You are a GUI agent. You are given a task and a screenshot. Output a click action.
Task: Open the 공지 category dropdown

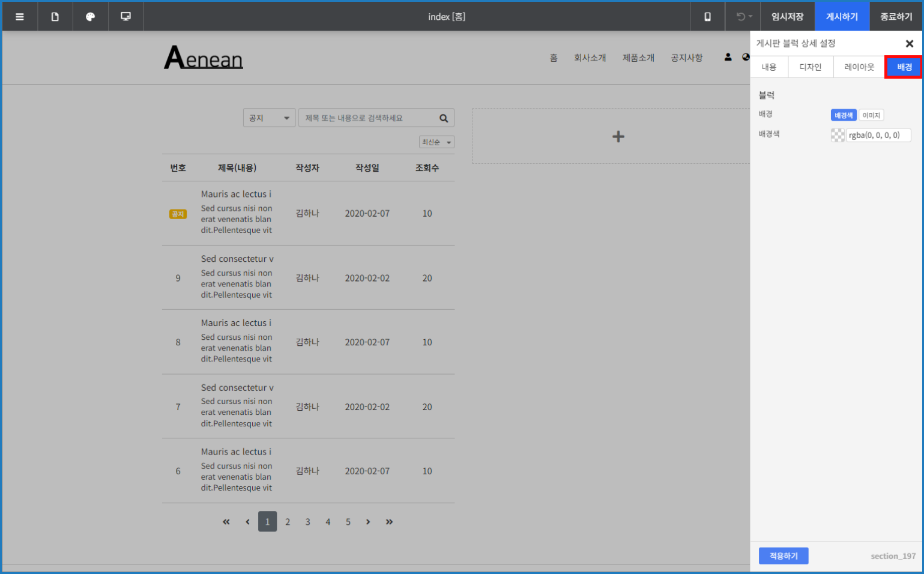[x=269, y=118]
